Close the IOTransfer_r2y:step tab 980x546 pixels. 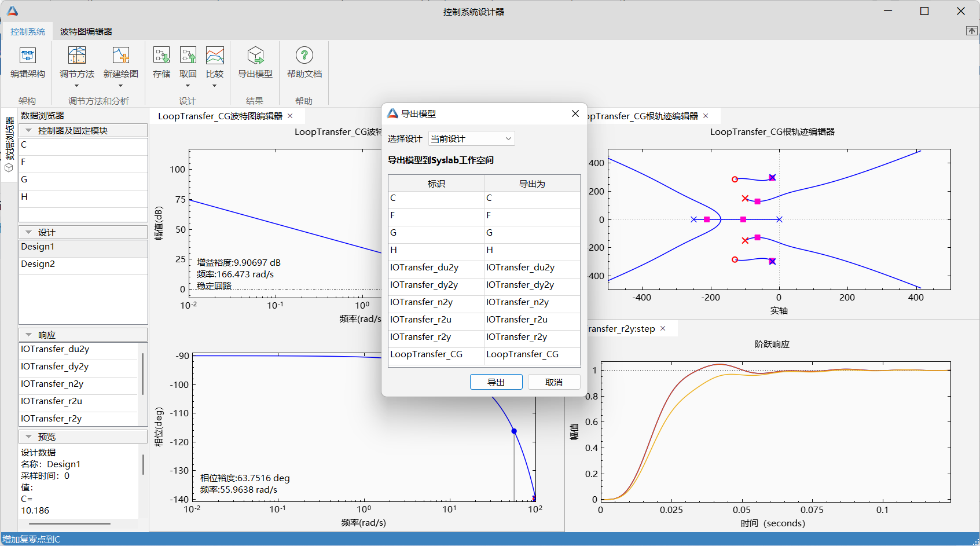[663, 328]
